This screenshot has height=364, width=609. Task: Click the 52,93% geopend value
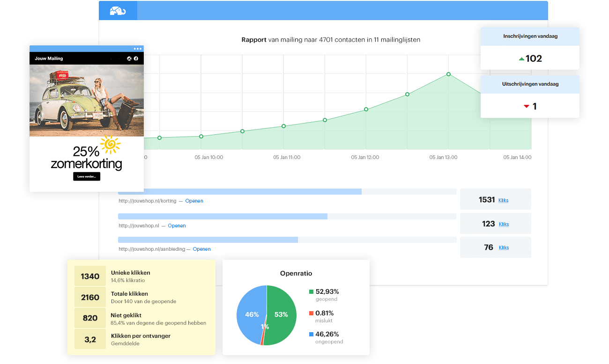coord(327,291)
